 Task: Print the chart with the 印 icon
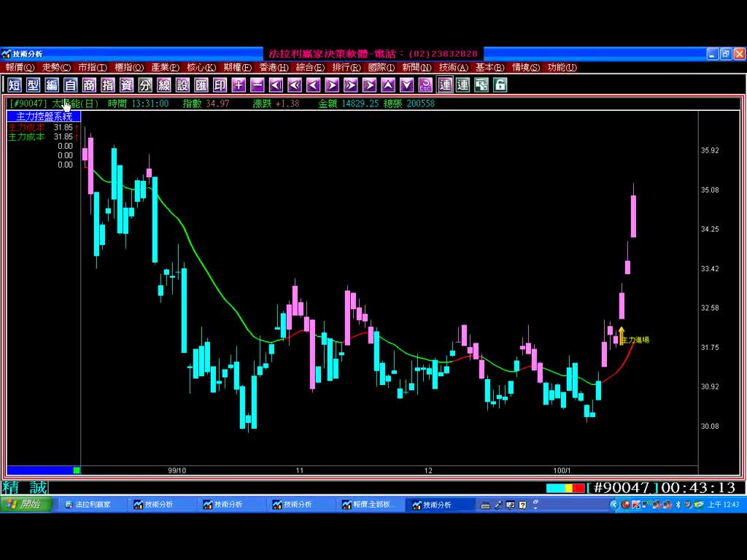pos(220,85)
